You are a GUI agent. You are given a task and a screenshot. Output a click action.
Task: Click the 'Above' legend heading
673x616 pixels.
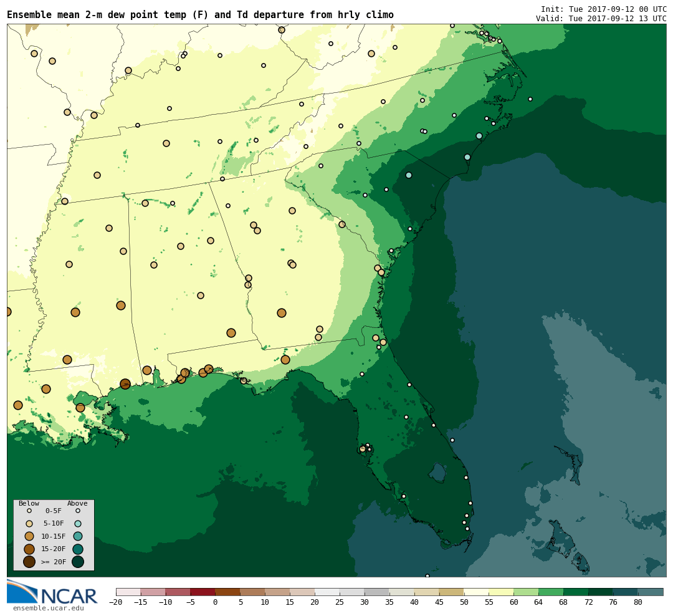(x=77, y=503)
